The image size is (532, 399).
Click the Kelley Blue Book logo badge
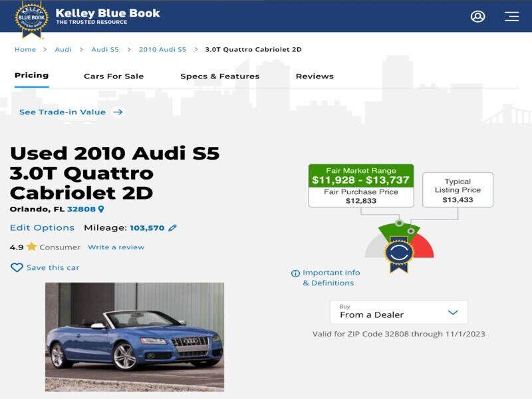[31, 19]
